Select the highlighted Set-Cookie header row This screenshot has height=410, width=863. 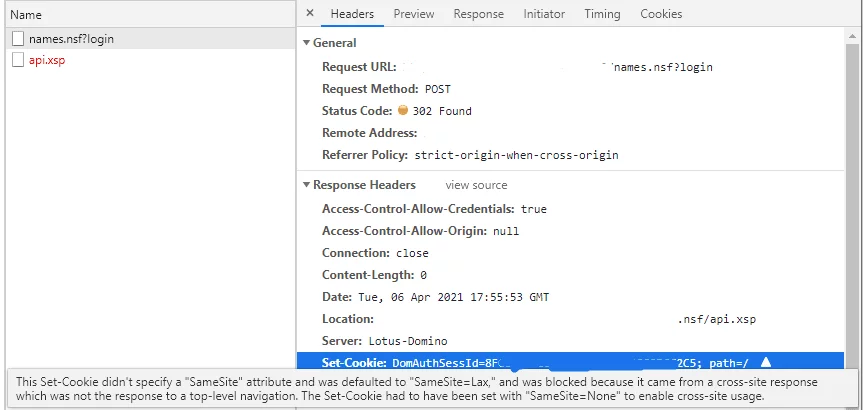[x=570, y=362]
